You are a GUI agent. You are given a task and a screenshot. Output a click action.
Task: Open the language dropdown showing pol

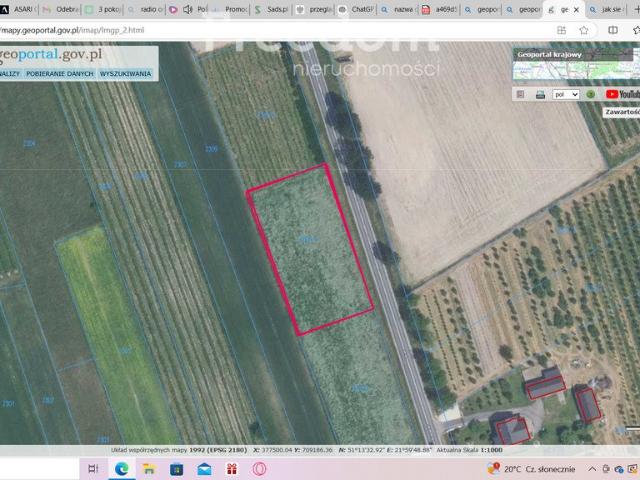point(566,94)
